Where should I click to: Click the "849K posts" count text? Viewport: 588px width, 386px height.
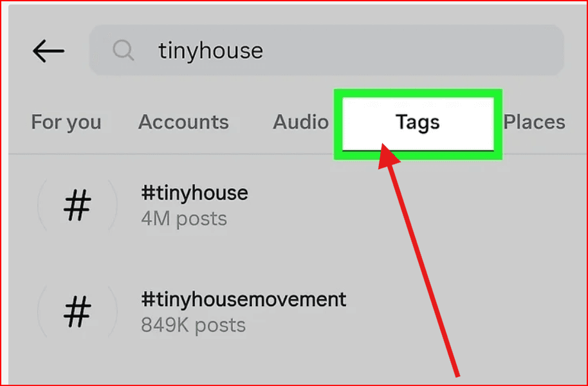[x=193, y=326]
